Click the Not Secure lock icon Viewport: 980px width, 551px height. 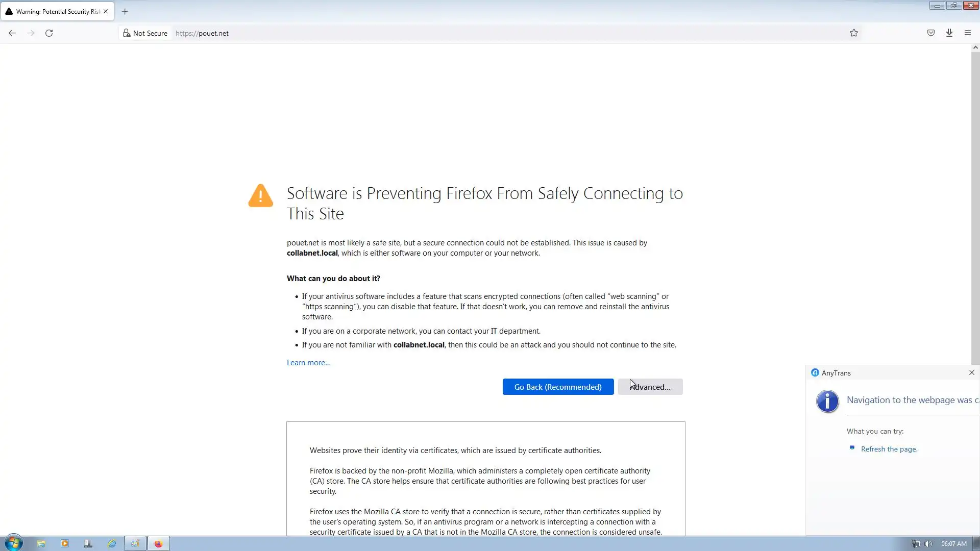click(x=127, y=33)
